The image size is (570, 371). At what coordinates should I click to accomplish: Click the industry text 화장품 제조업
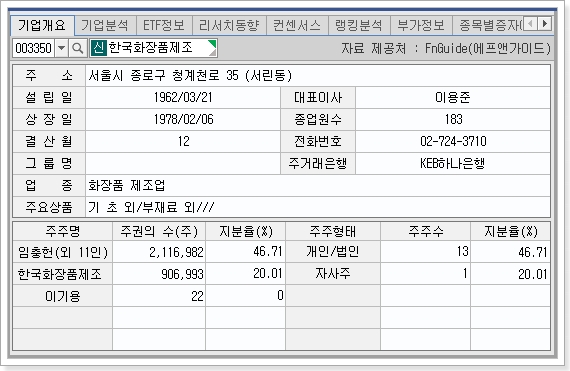point(127,186)
